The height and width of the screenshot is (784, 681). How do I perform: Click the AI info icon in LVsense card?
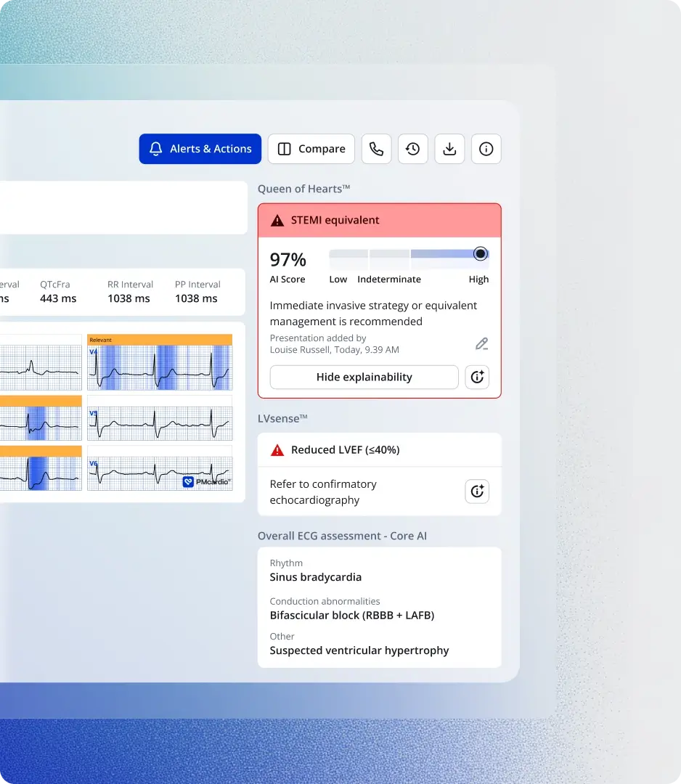pos(477,491)
